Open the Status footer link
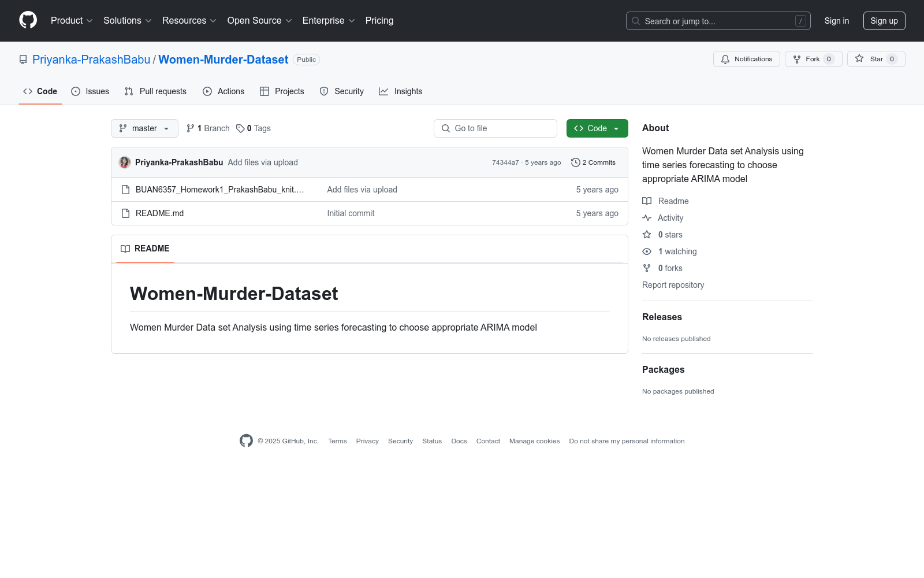This screenshot has width=924, height=578. click(432, 441)
